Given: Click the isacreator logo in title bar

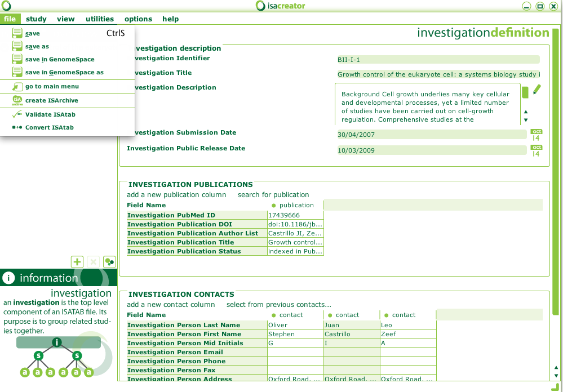Looking at the screenshot, I should (x=281, y=6).
